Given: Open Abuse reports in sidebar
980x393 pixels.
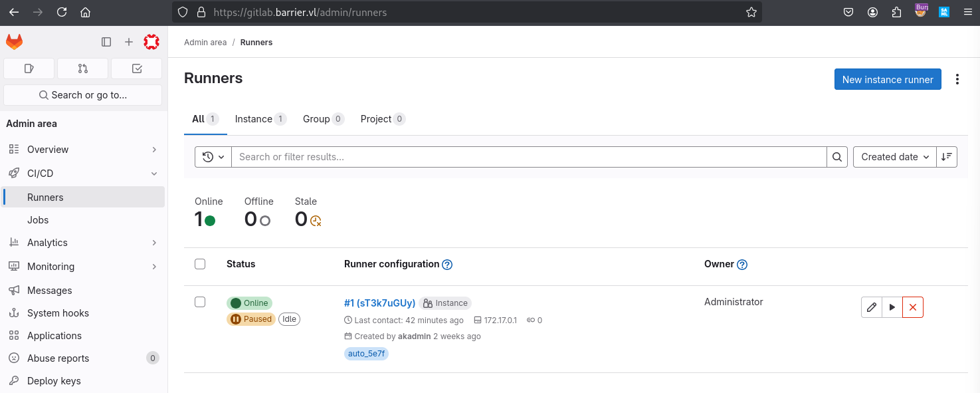Looking at the screenshot, I should coord(83,358).
